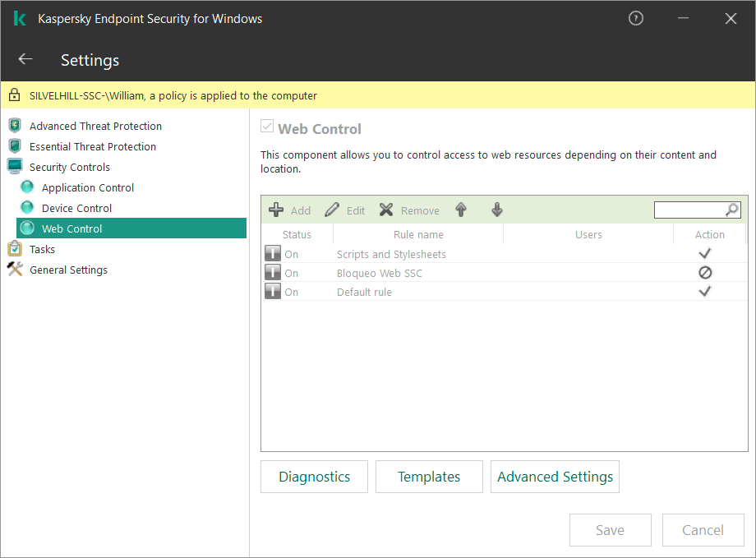Toggle status switch for Scripts and Stylesheets
Screen dimensions: 756x558
click(x=273, y=254)
